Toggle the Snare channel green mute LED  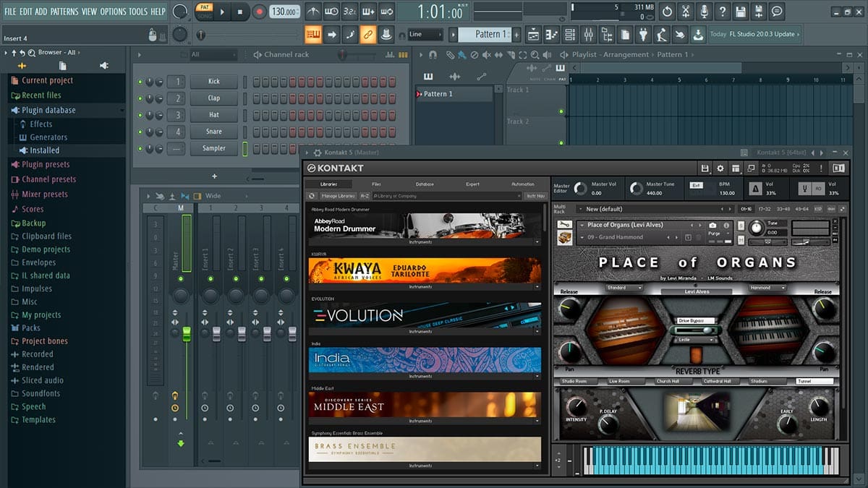[140, 132]
